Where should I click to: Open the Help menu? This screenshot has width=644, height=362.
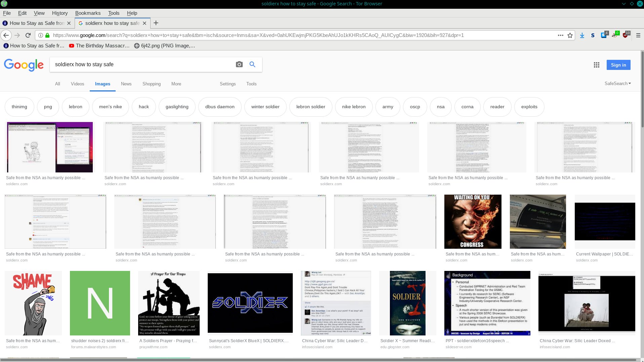pos(132,13)
